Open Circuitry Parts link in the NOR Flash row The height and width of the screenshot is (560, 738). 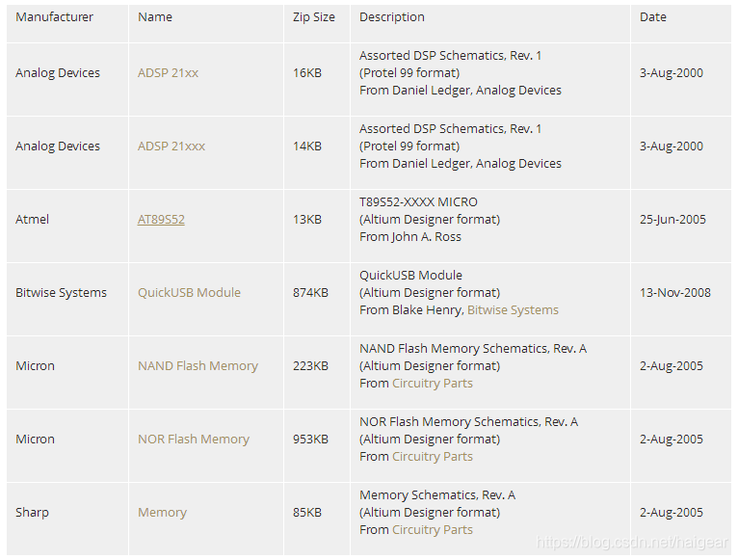coord(432,457)
